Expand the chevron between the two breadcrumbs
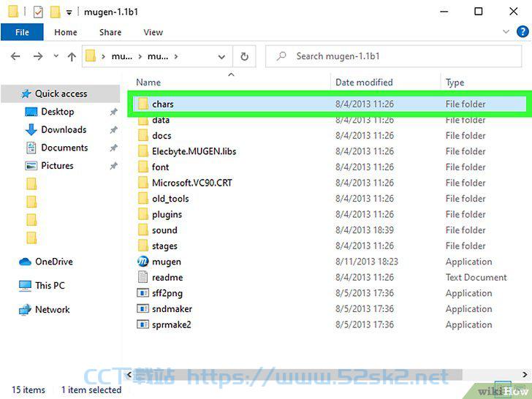This screenshot has width=532, height=399. [140, 57]
